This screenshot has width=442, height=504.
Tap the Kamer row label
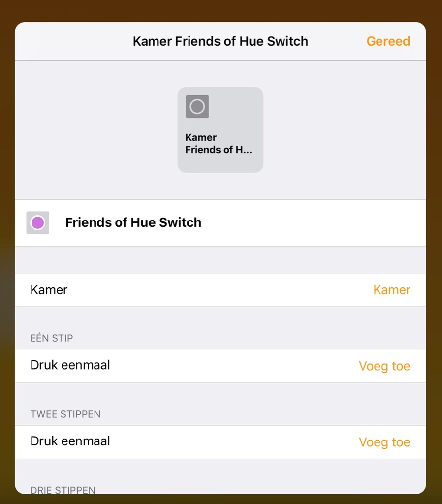[49, 290]
